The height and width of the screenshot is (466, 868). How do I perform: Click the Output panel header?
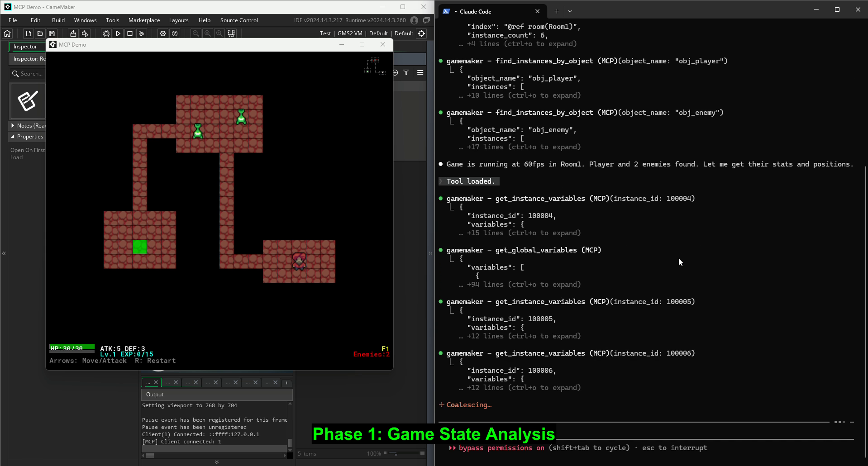pos(217,395)
